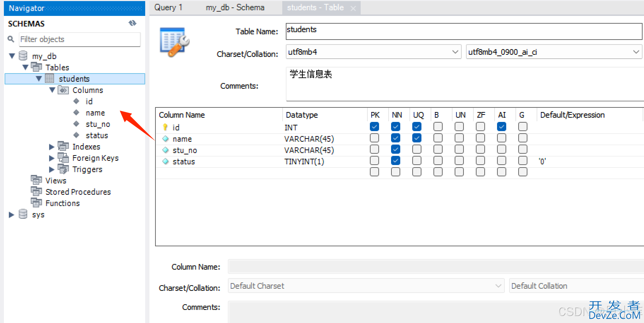Collapse the Columns node
The width and height of the screenshot is (644, 323).
click(52, 90)
